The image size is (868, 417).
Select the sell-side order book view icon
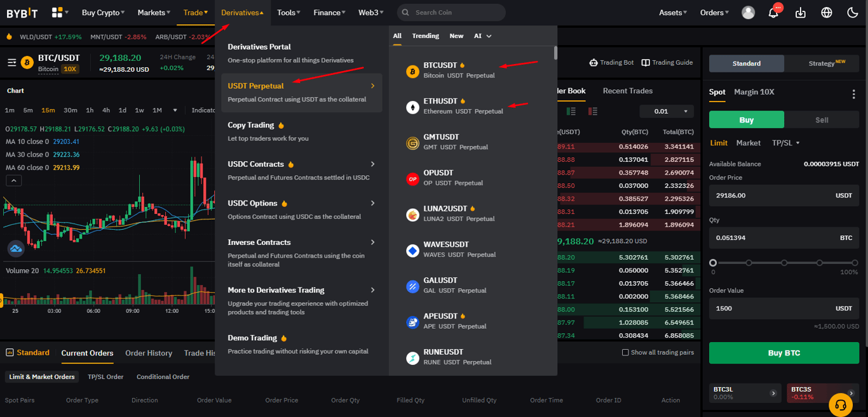coord(593,111)
